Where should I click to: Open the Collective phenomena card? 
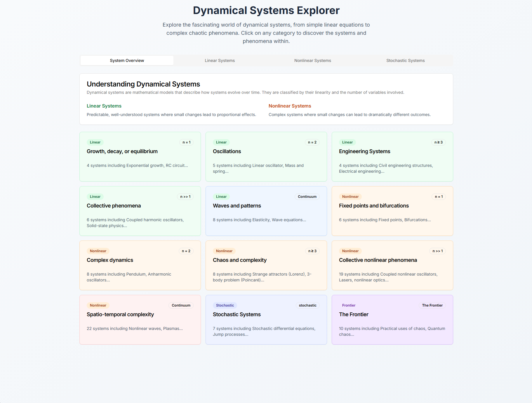[140, 211]
